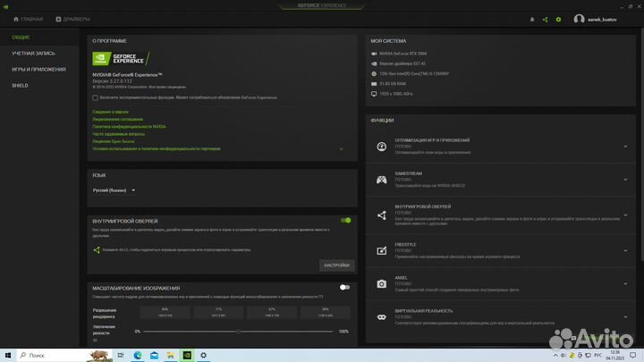Open the partner terms of use link
This screenshot has height=362, width=644.
pos(157,149)
